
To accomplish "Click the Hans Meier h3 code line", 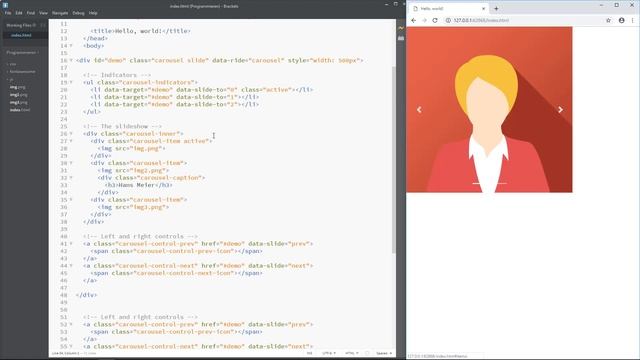I will click(x=139, y=185).
